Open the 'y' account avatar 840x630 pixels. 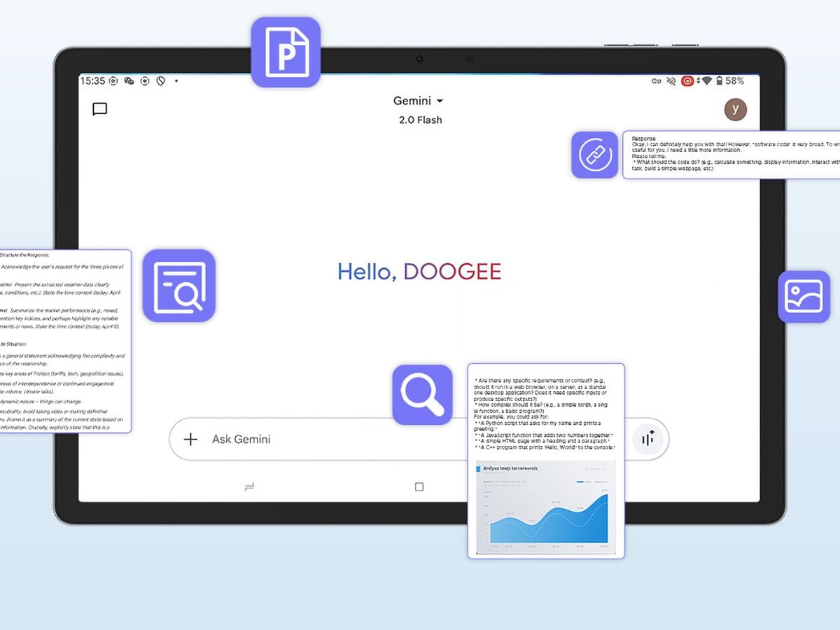735,109
